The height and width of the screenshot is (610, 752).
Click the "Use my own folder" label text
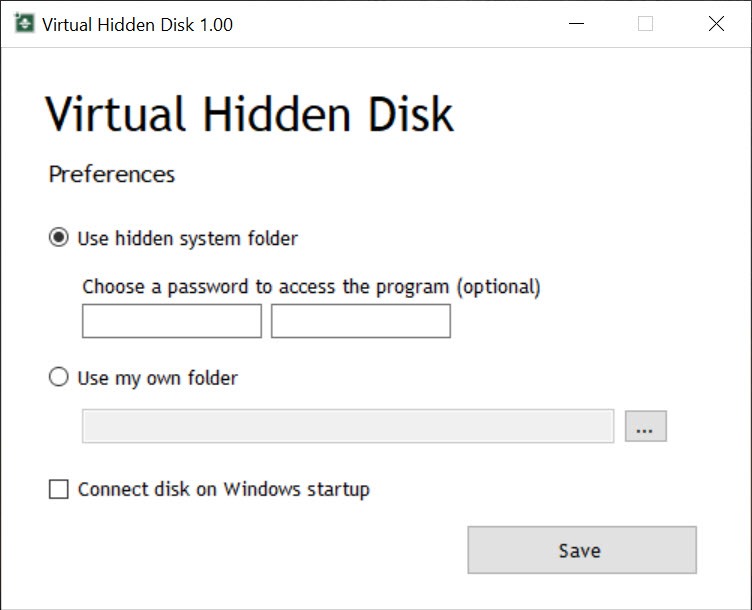click(158, 378)
